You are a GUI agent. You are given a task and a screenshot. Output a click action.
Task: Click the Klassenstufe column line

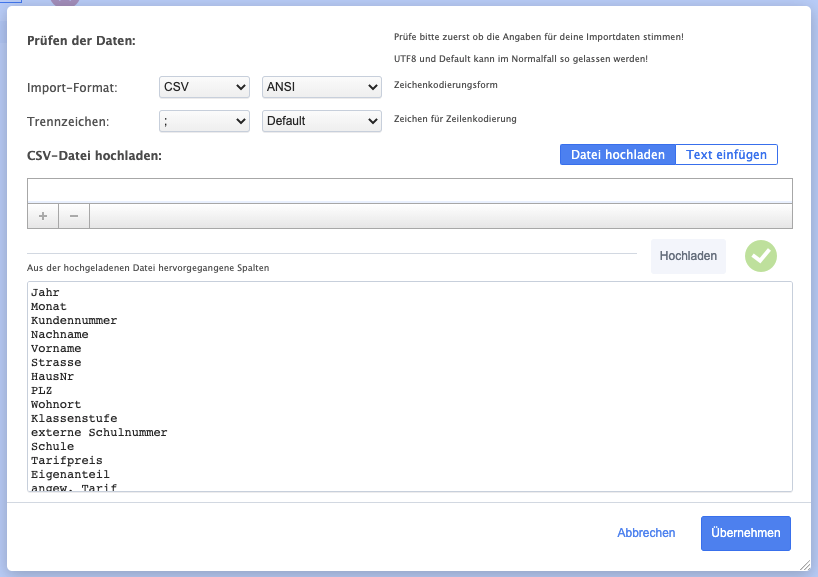pos(74,419)
